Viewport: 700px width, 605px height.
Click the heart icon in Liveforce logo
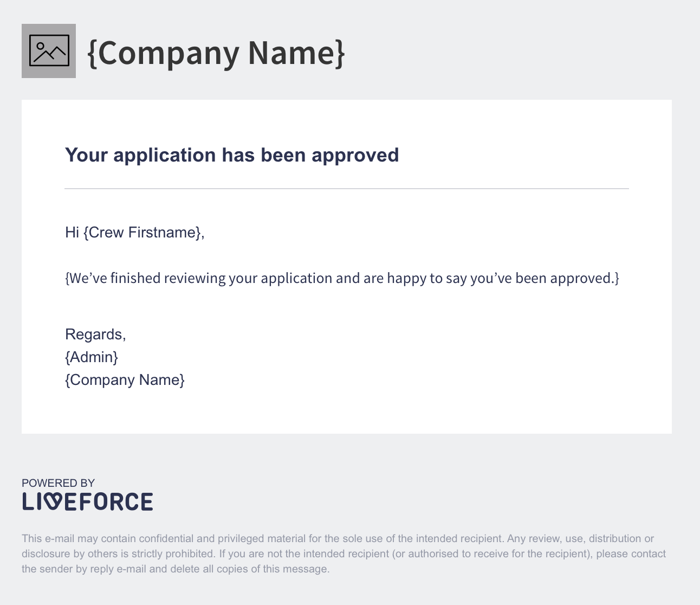point(51,501)
